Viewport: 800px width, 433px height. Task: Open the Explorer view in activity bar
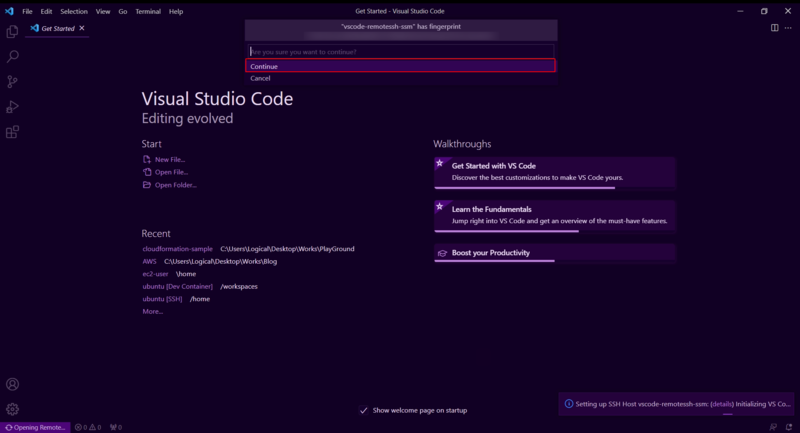(x=12, y=32)
